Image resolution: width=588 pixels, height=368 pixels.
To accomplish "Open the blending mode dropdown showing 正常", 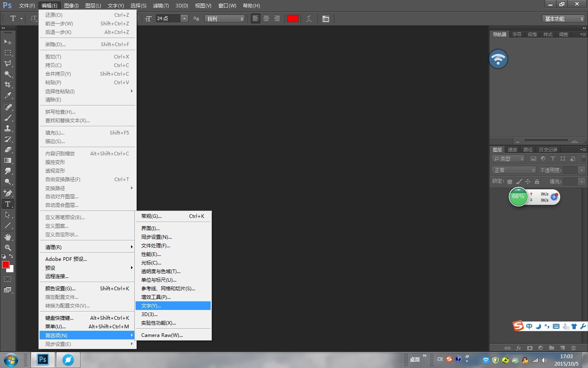I will [513, 170].
